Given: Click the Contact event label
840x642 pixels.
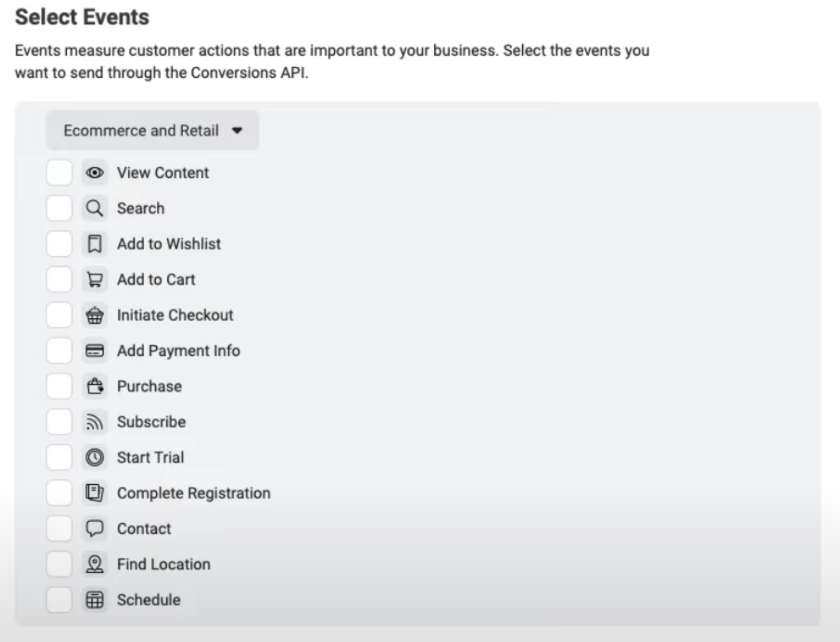Looking at the screenshot, I should [x=144, y=529].
